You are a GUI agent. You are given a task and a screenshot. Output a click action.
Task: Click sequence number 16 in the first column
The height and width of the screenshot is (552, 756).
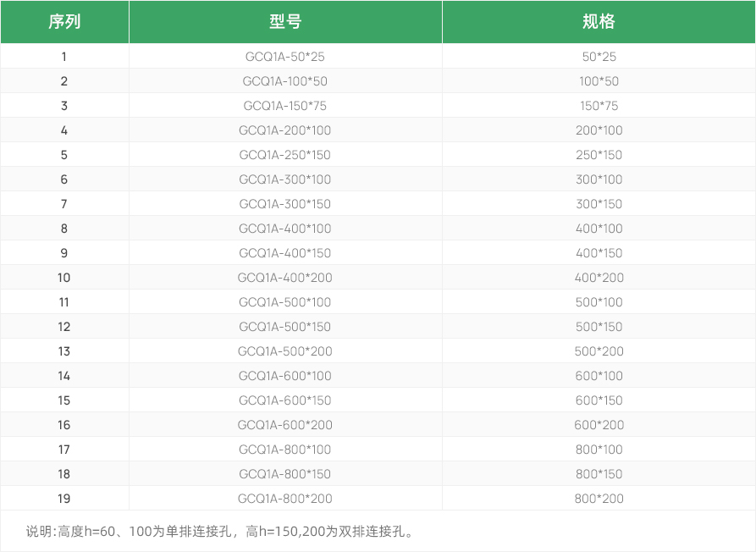[64, 425]
